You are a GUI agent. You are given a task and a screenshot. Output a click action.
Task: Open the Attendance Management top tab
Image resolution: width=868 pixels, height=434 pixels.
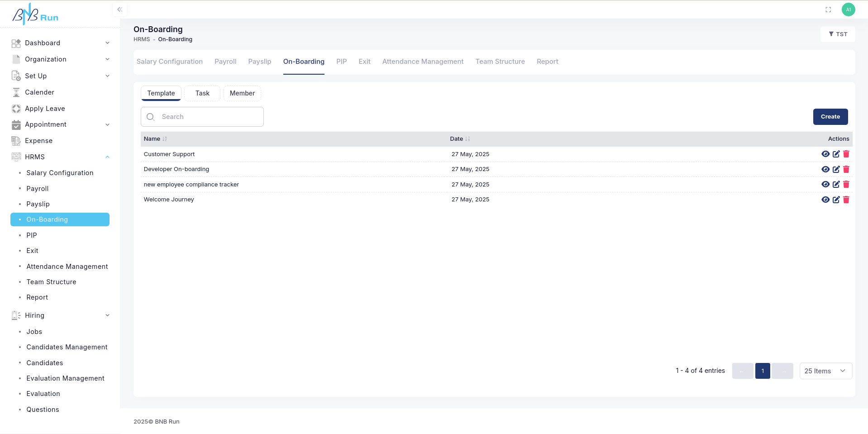click(423, 62)
